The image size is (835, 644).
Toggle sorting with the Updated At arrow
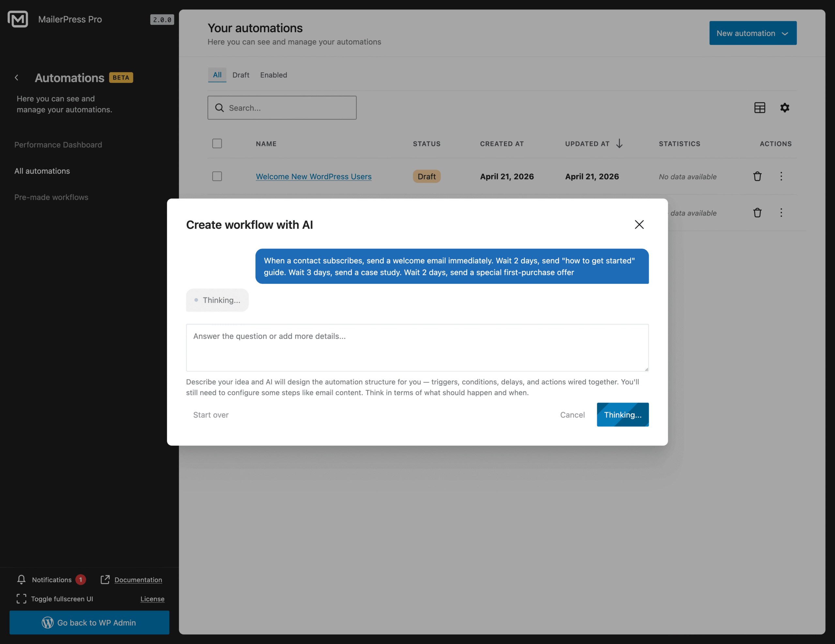[x=619, y=144]
